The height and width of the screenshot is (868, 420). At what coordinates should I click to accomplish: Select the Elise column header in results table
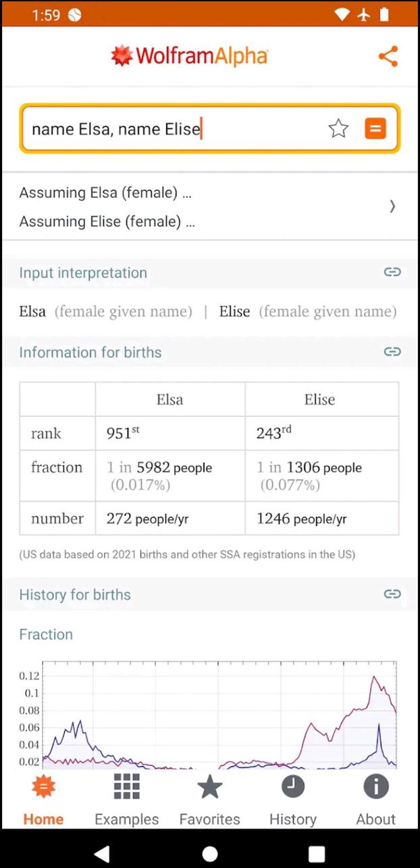click(x=319, y=399)
